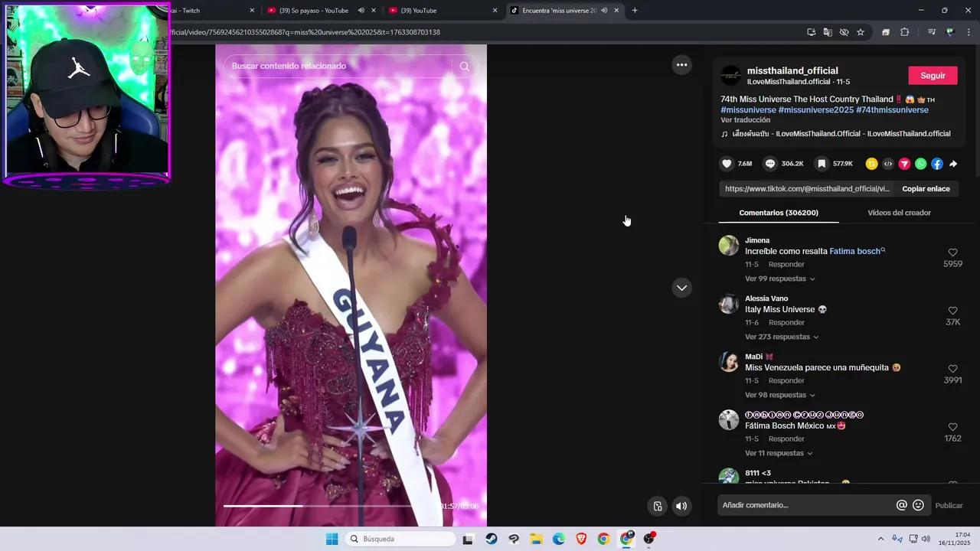Bookmark this page with the star icon
Viewport: 980px width, 551px height.
(861, 32)
